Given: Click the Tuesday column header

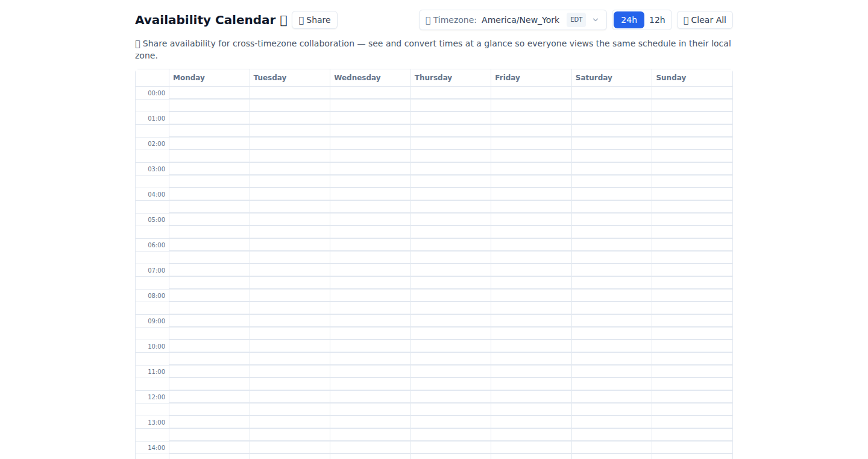Looking at the screenshot, I should pyautogui.click(x=290, y=78).
